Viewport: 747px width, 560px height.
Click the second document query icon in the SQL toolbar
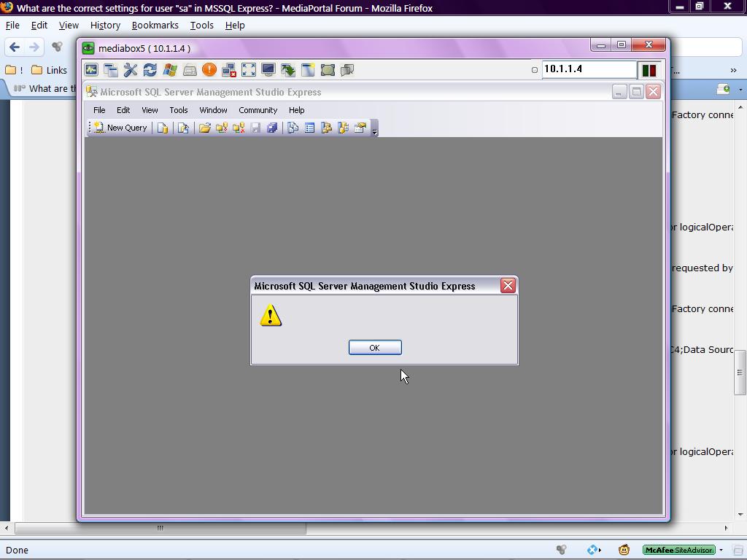[x=183, y=128]
